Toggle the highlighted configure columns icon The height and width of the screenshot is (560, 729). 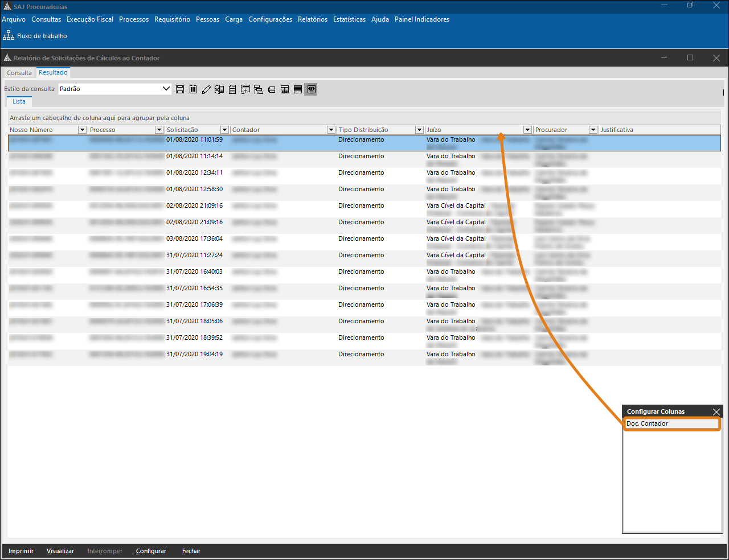pyautogui.click(x=311, y=89)
